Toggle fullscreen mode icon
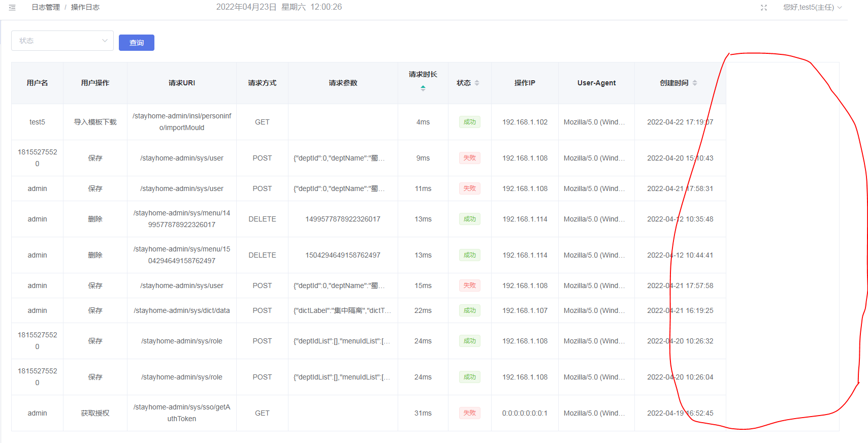 coord(763,8)
